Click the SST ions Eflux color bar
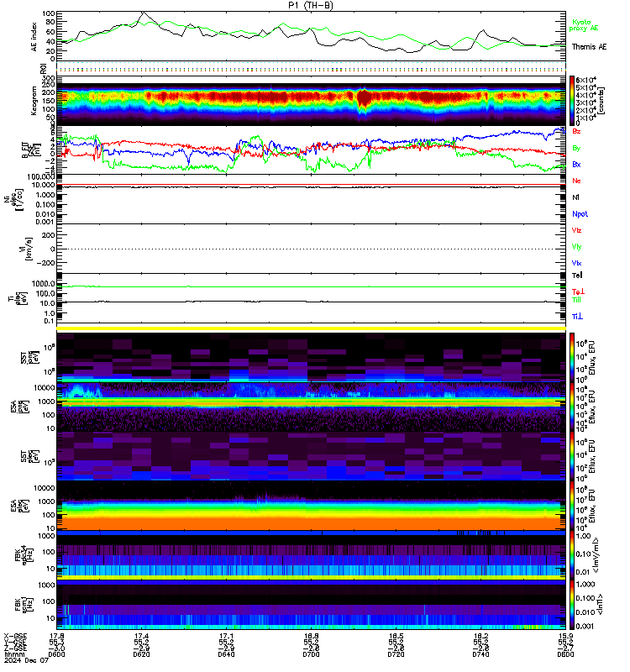Viewport: 630px width, 672px height. [x=572, y=357]
